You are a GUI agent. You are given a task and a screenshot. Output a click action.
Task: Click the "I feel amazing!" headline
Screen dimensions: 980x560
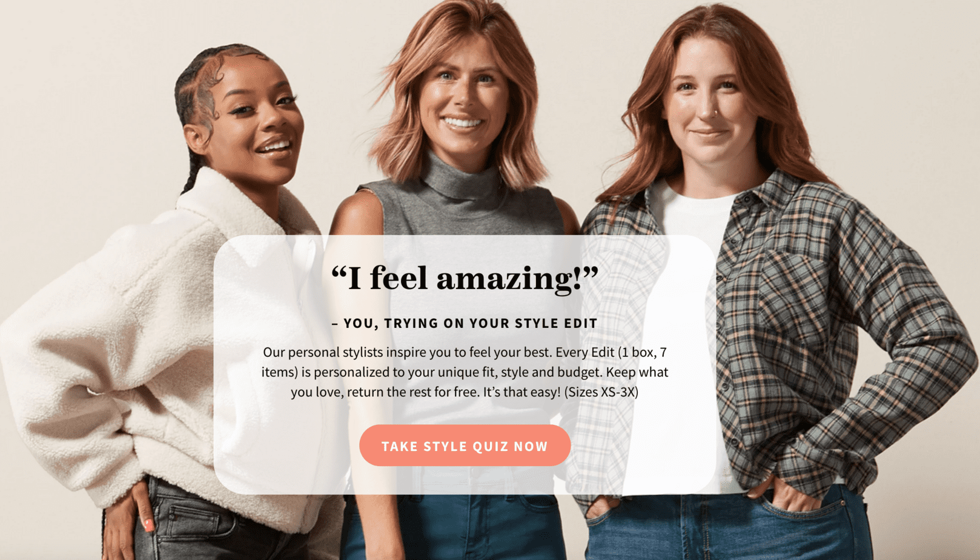click(465, 278)
